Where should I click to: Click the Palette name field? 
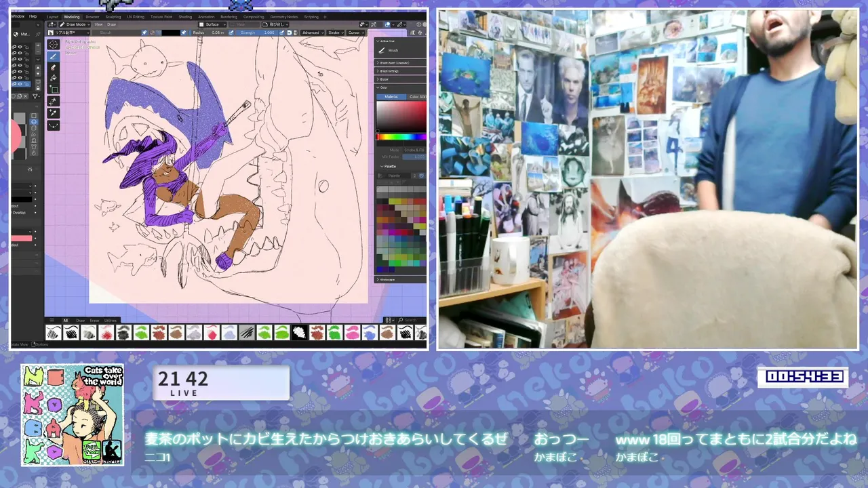click(x=395, y=176)
